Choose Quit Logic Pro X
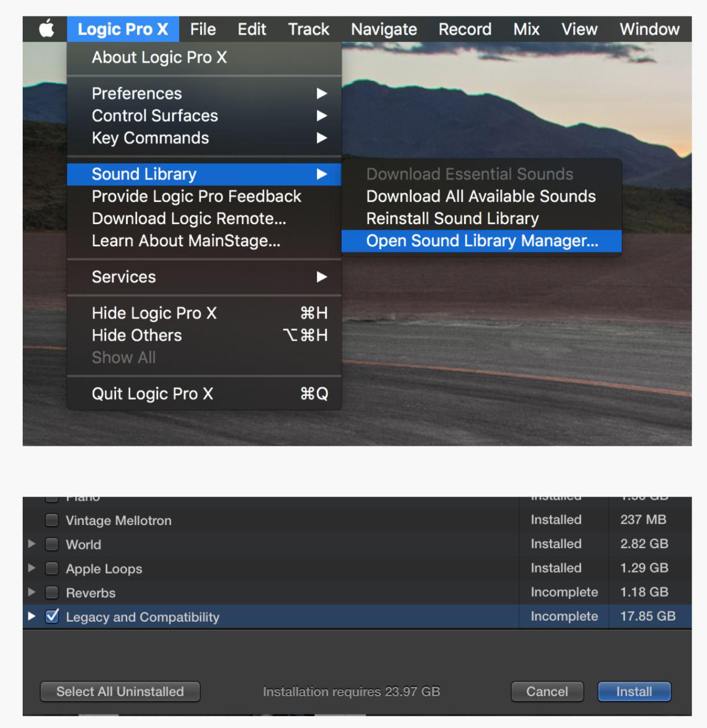This screenshot has height=728, width=707. click(204, 394)
